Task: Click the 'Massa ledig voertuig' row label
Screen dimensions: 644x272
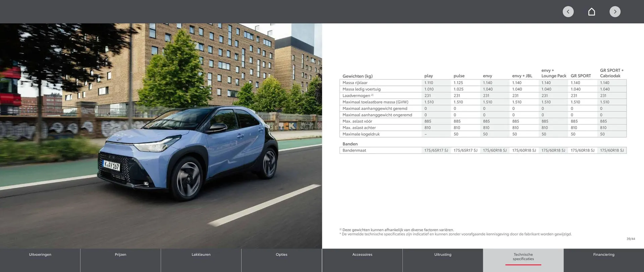Action: [361, 89]
